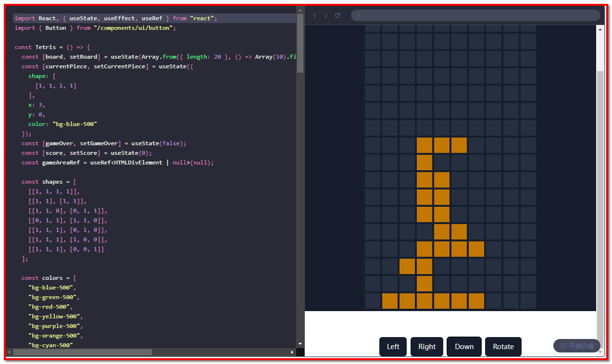This screenshot has width=612, height=364.
Task: Click the preview pane scroll-down arrow
Action: tap(600, 352)
